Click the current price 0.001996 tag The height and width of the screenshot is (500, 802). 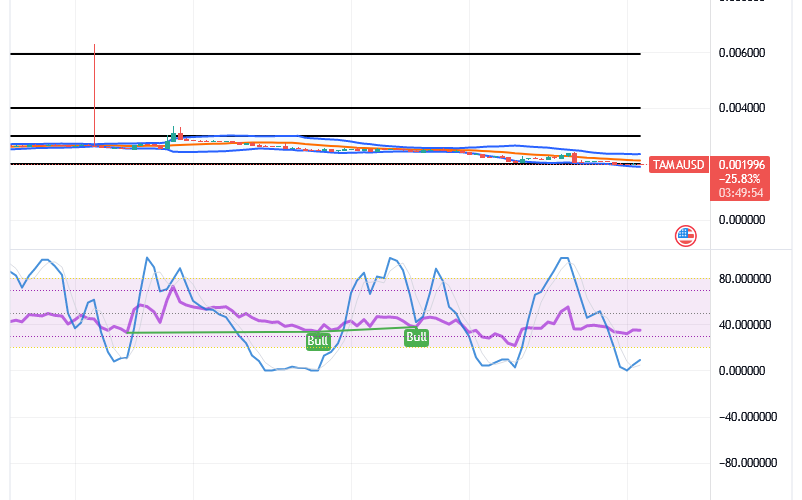coord(741,165)
